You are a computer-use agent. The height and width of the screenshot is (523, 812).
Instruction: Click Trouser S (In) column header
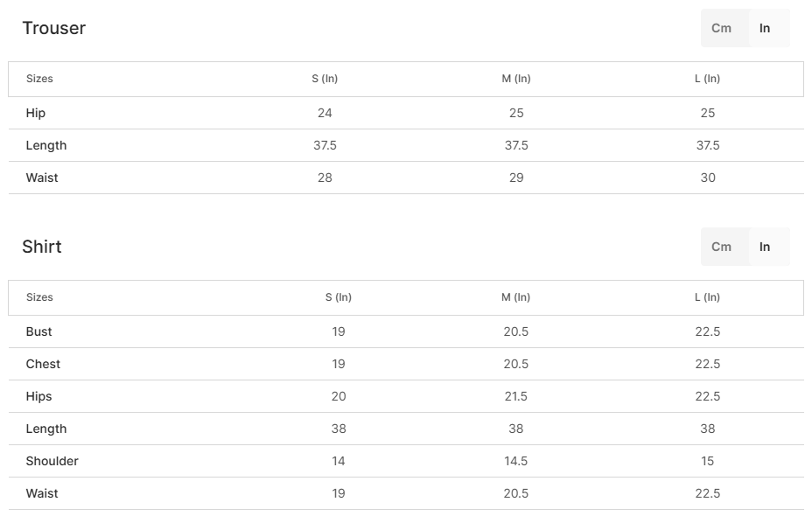pos(325,79)
